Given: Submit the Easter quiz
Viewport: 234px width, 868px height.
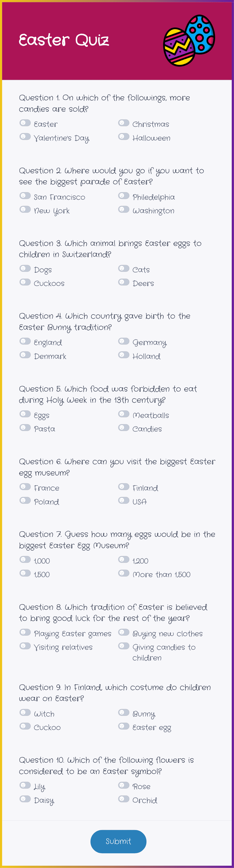Looking at the screenshot, I should (x=118, y=841).
